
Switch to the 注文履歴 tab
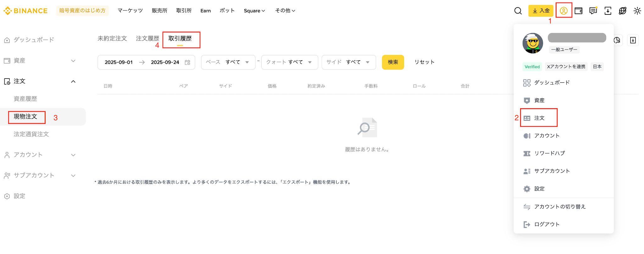click(147, 38)
